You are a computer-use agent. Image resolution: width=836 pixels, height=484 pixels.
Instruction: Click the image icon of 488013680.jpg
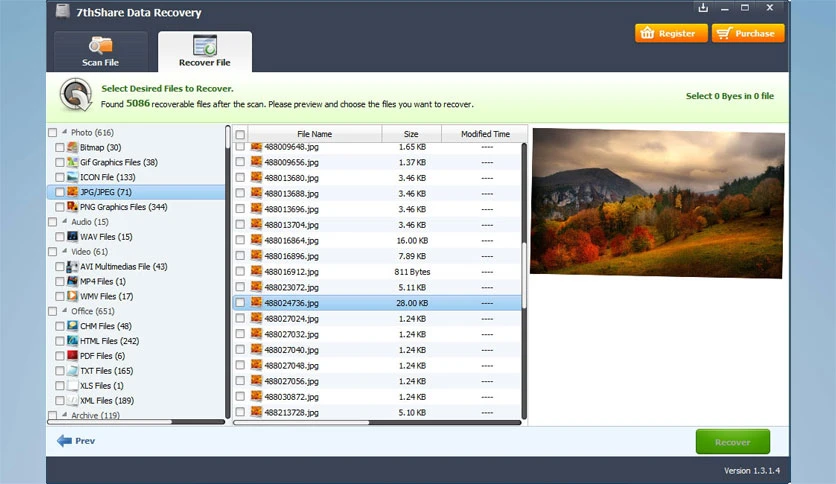click(x=256, y=177)
